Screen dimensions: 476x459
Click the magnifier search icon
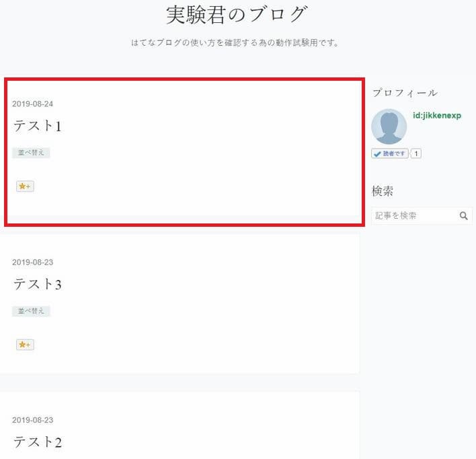(x=463, y=216)
